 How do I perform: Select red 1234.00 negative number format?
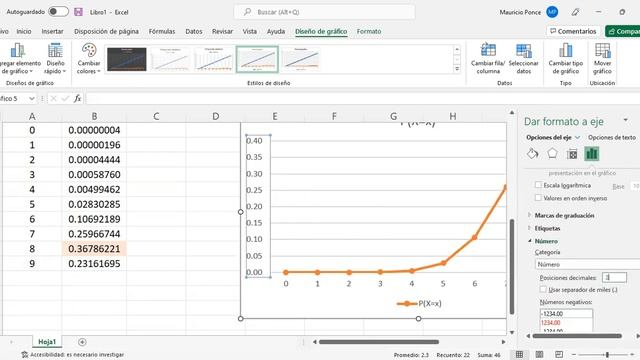pyautogui.click(x=566, y=322)
